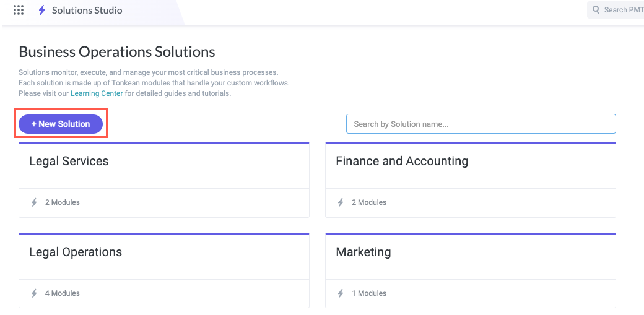The height and width of the screenshot is (315, 644).
Task: Click the lightning icon in Finance and Accounting card
Action: tap(341, 202)
